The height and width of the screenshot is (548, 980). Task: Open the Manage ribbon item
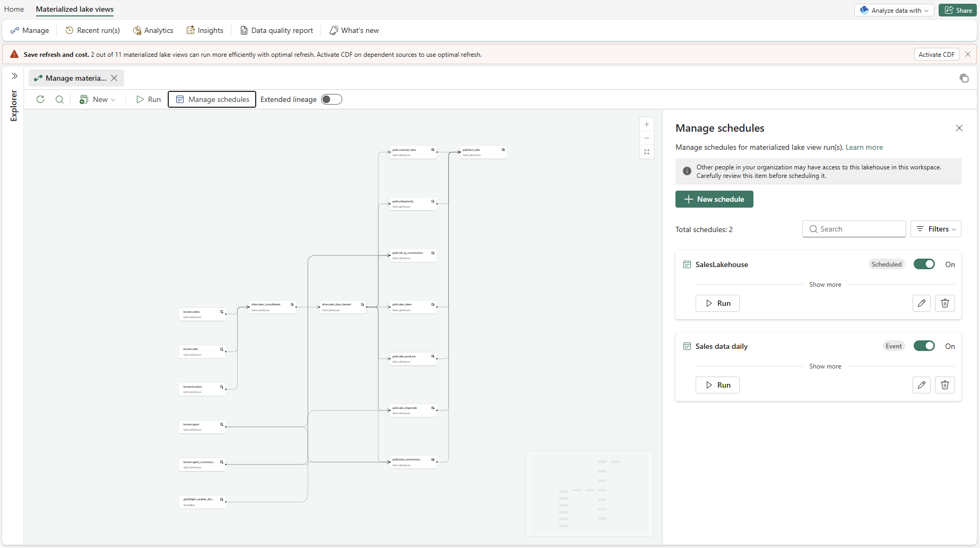pyautogui.click(x=30, y=30)
